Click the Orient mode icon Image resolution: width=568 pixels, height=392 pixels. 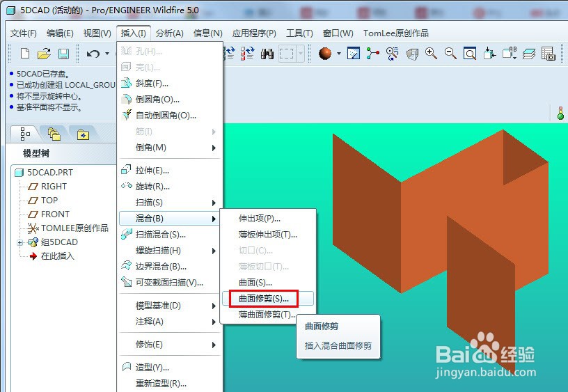pos(393,54)
